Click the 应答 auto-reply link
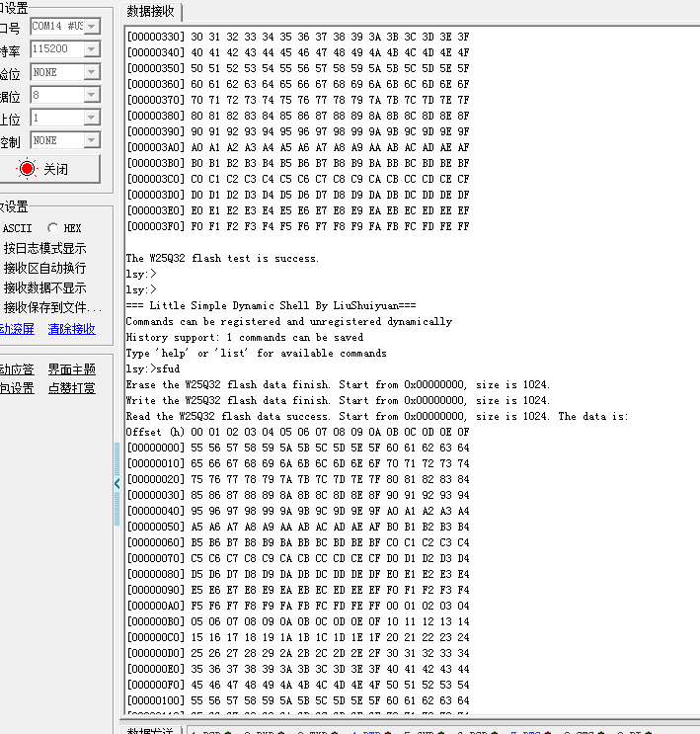This screenshot has height=734, width=700. point(17,369)
